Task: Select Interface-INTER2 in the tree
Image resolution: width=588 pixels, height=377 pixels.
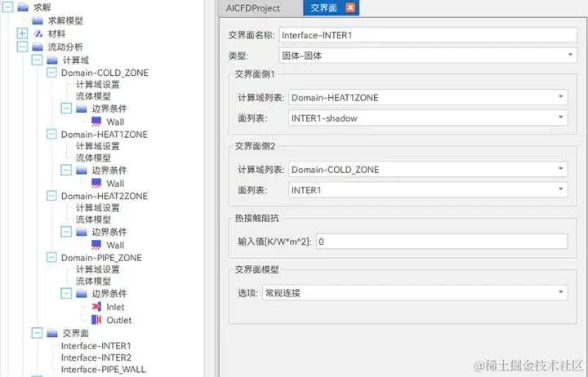Action: pyautogui.click(x=96, y=357)
